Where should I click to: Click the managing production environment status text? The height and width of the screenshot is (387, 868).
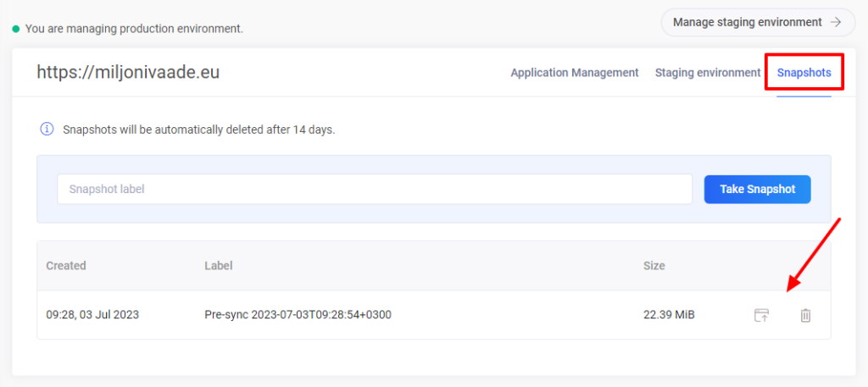134,29
